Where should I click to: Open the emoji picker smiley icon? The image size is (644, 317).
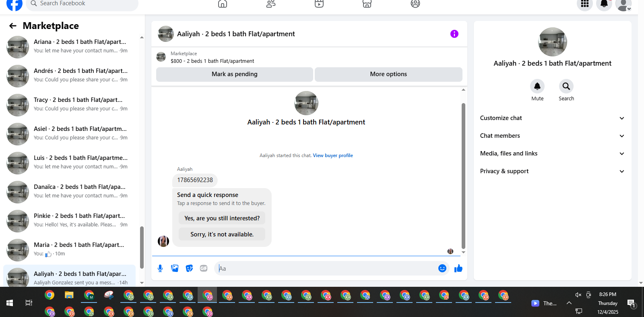pyautogui.click(x=442, y=268)
